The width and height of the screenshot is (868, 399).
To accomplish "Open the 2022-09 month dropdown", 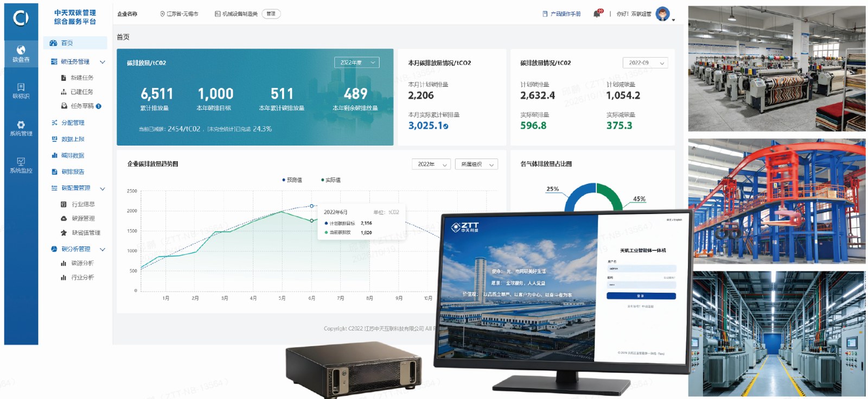I will pos(645,63).
